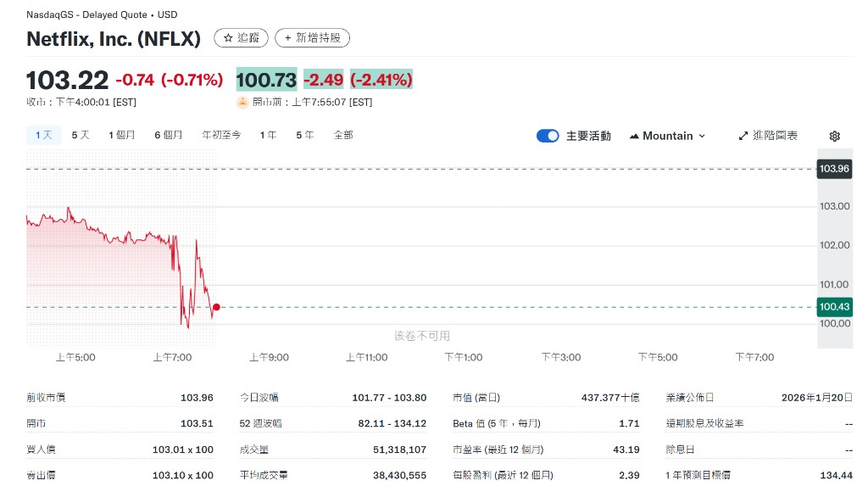The image size is (868, 486).
Task: Click the star icon on 追蹤 button
Action: click(x=228, y=38)
